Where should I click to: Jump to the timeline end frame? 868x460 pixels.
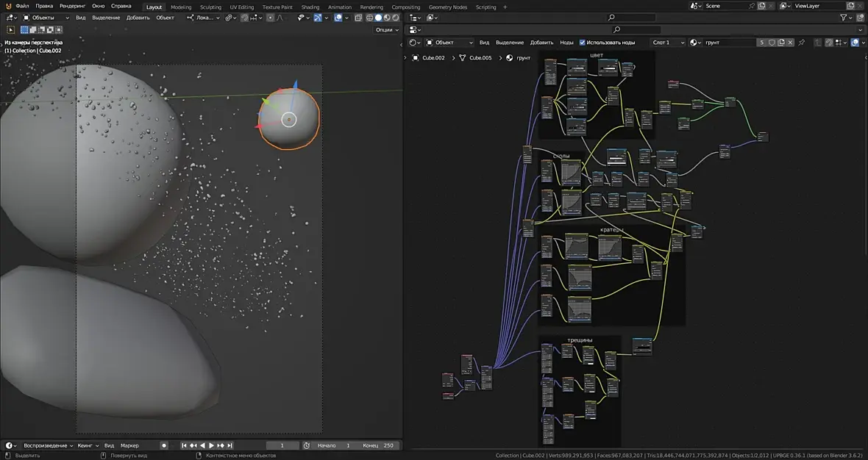coord(230,445)
